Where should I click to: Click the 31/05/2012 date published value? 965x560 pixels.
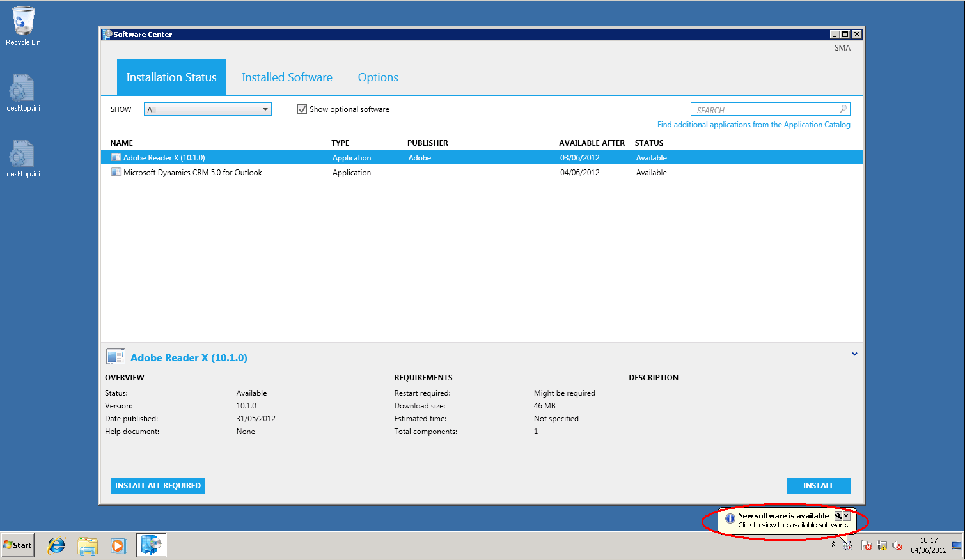pos(256,419)
